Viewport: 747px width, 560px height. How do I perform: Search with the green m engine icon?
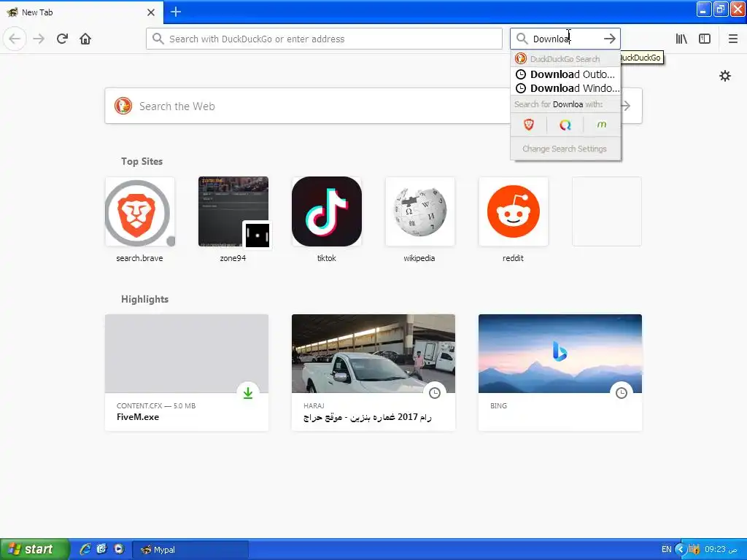click(602, 125)
